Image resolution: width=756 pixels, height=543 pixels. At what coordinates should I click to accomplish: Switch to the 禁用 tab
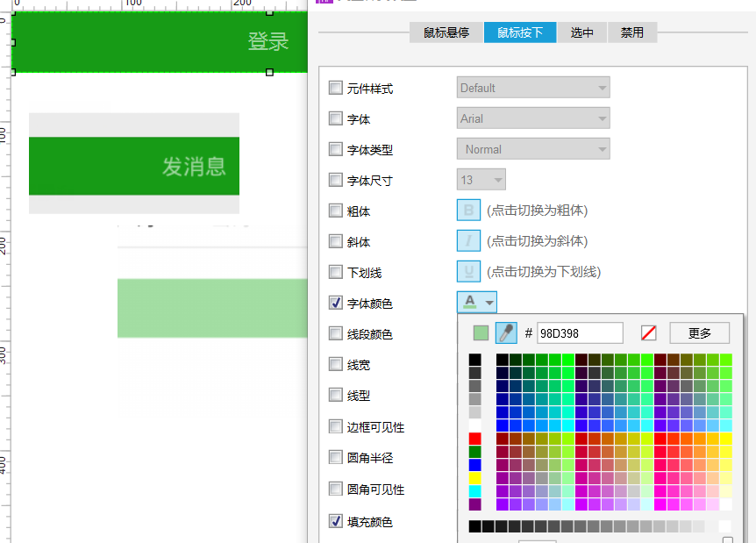(632, 32)
